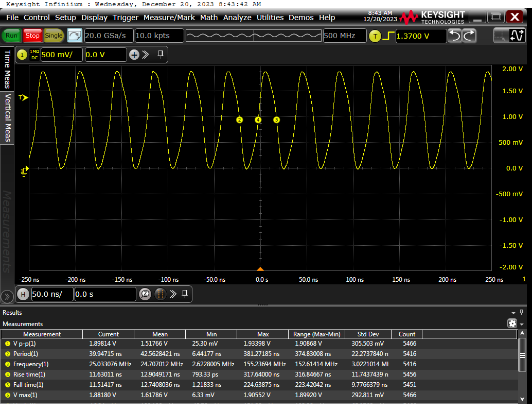Click the horizontal zoom Z icon

point(145,294)
